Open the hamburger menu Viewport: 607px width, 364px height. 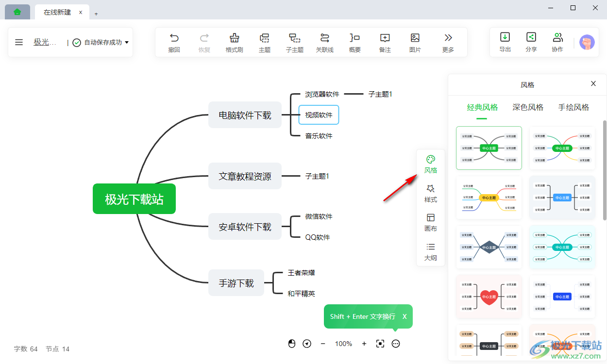[x=19, y=42]
